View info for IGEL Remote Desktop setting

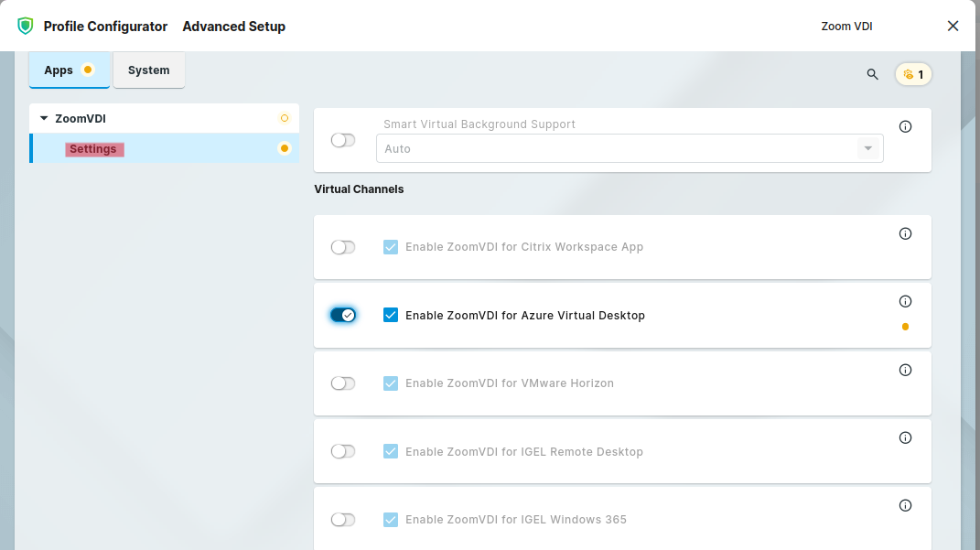pos(905,437)
